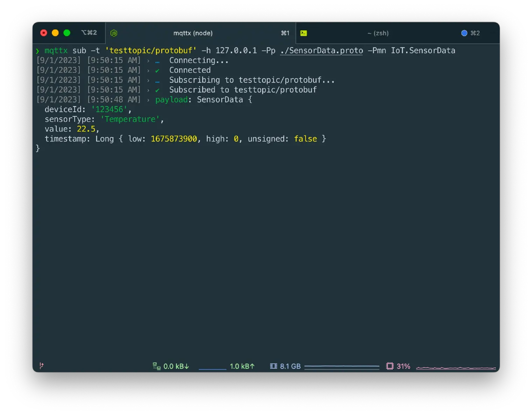Image resolution: width=532 pixels, height=415 pixels.
Task: Click the network icon in status bar
Action: tap(156, 366)
